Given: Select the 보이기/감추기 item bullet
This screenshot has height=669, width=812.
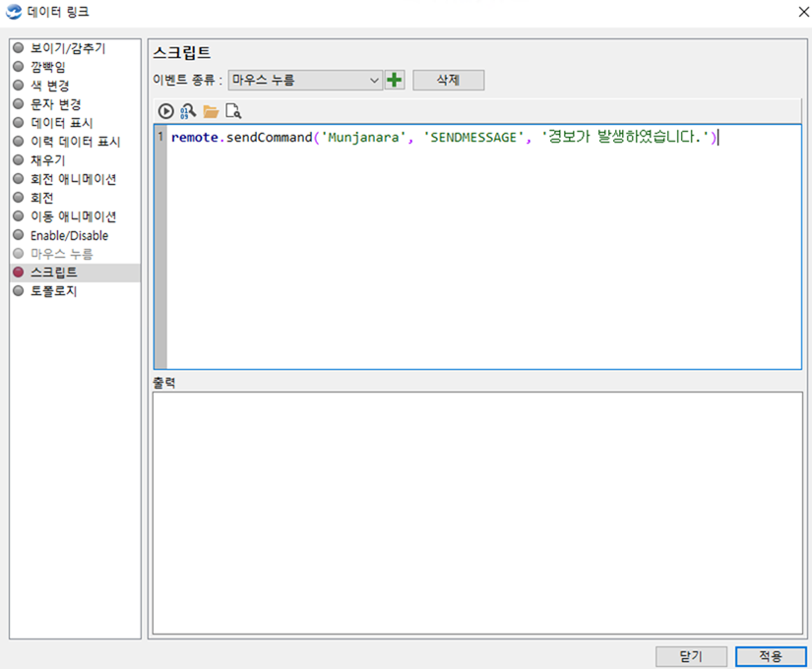Looking at the screenshot, I should point(18,48).
